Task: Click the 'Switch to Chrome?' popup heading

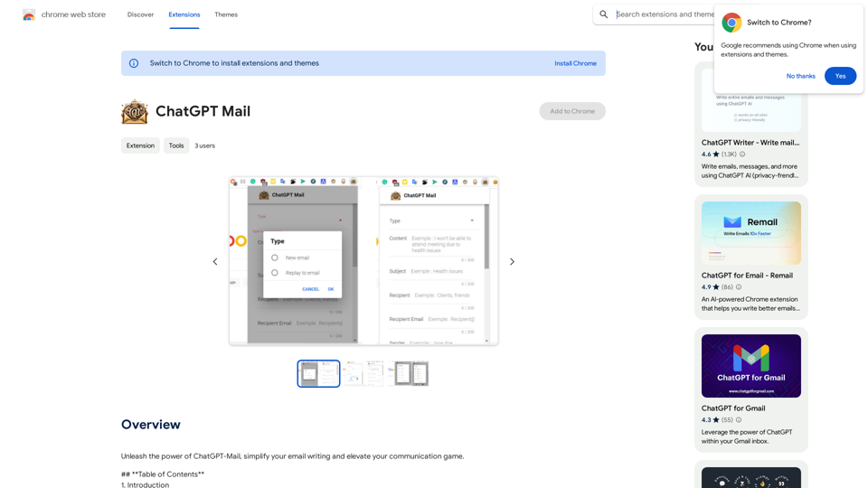Action: [778, 22]
